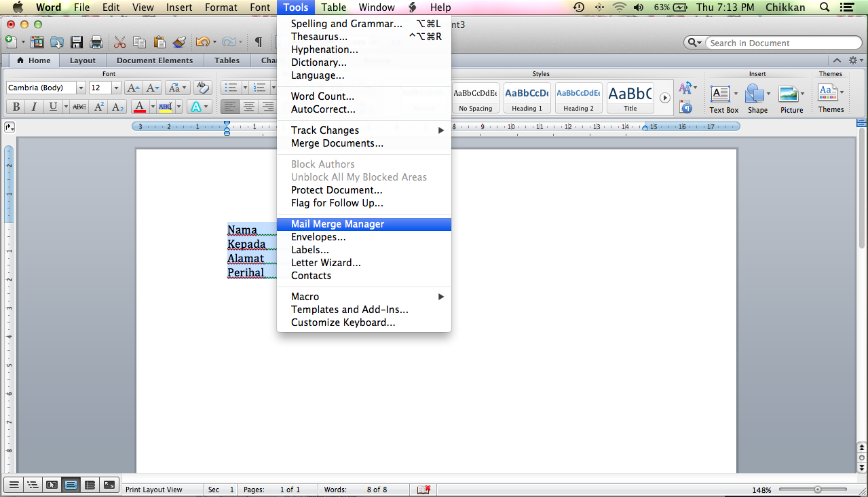Click the Print icon

tap(96, 41)
